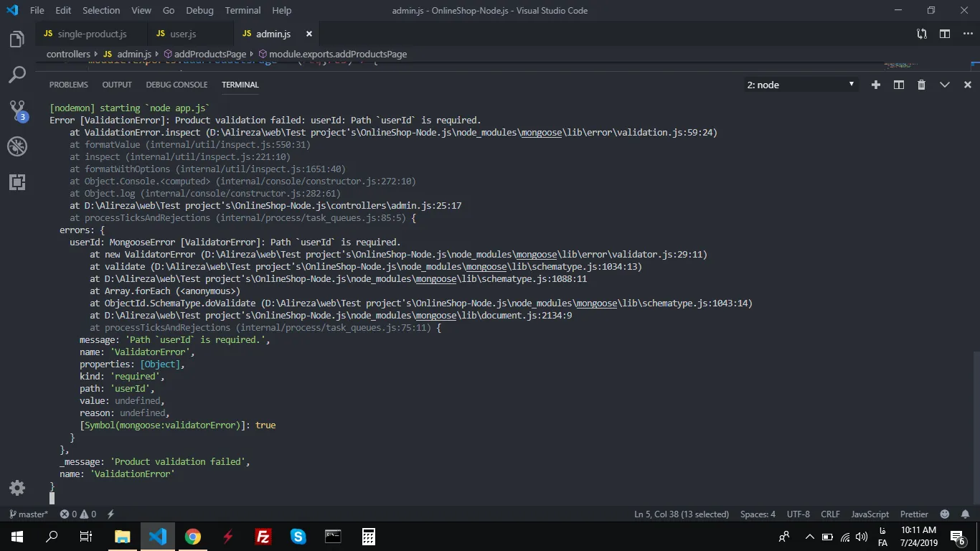The image size is (980, 551).
Task: Open the editor More Actions ellipsis
Action: (x=966, y=34)
